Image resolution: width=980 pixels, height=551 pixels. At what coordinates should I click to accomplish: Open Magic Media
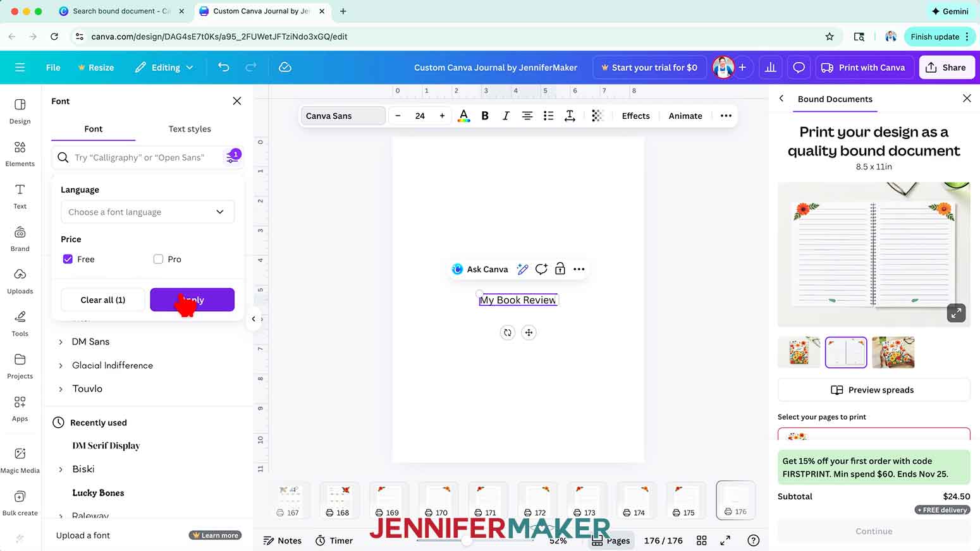click(20, 459)
